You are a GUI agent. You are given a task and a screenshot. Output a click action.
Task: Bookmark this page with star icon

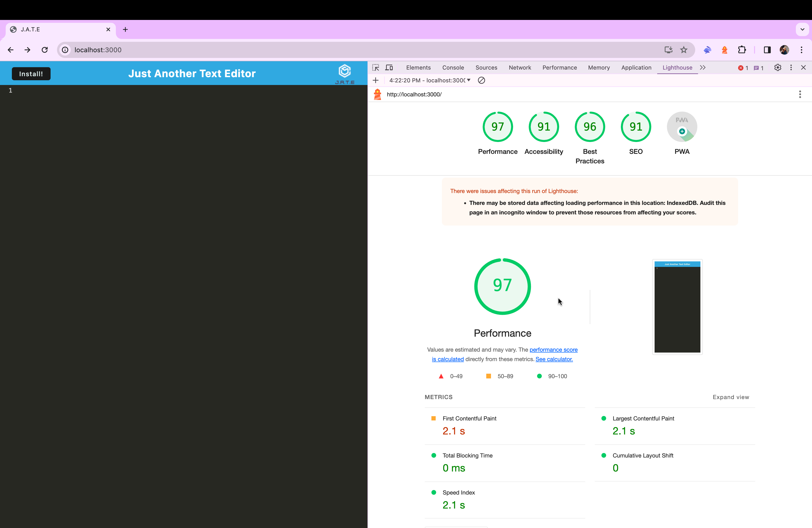[684, 50]
